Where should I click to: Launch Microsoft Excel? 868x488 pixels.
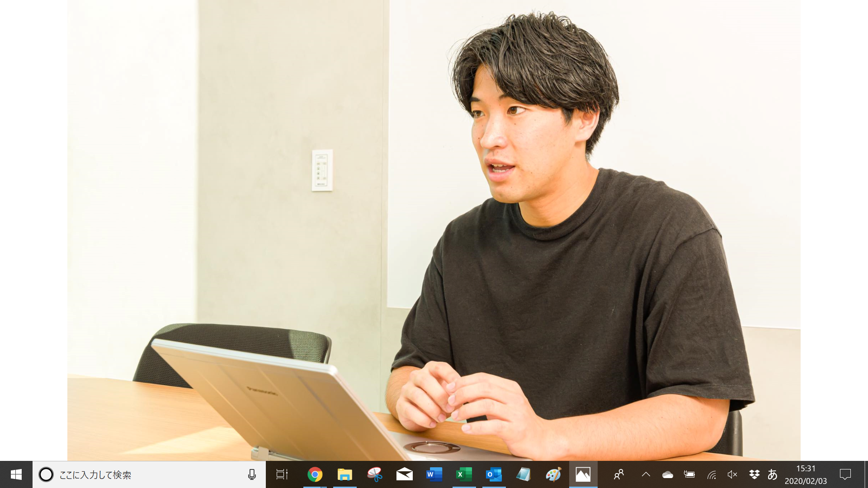463,474
